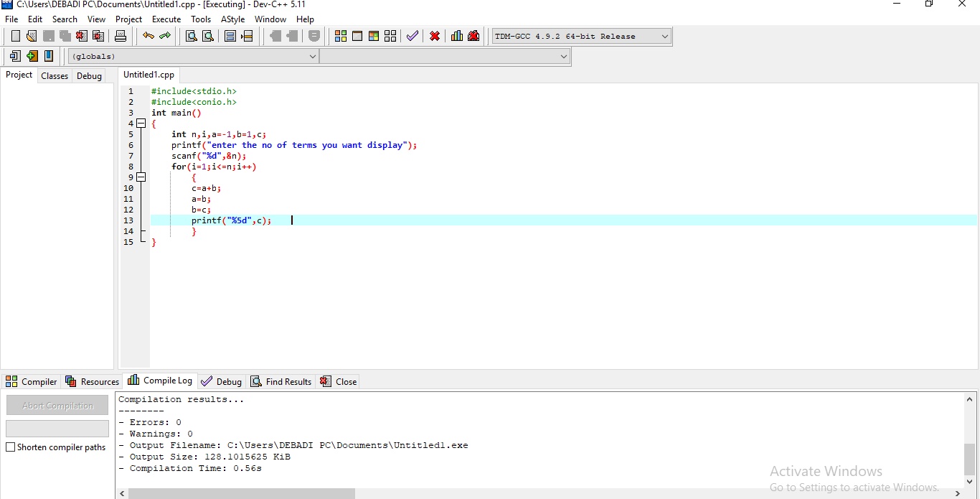This screenshot has width=980, height=499.
Task: Open Profile Analysis bar chart icon
Action: (x=457, y=36)
